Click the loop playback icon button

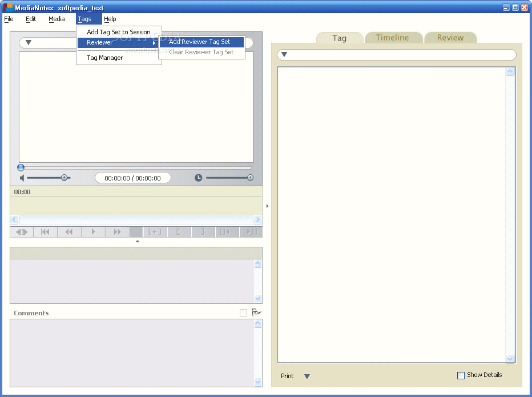[x=22, y=232]
